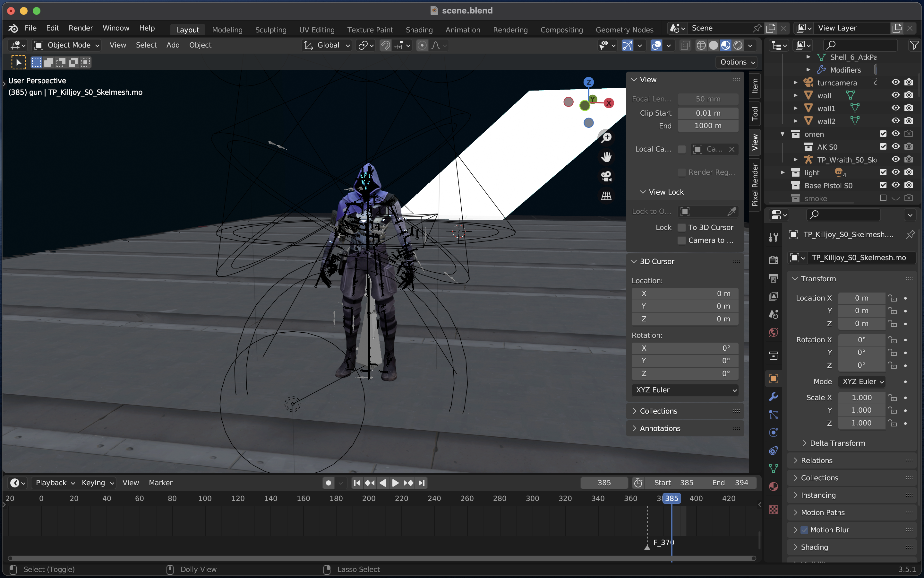Enable Lock To 3D Cursor checkbox
Viewport: 924px width, 578px height.
[x=681, y=227]
